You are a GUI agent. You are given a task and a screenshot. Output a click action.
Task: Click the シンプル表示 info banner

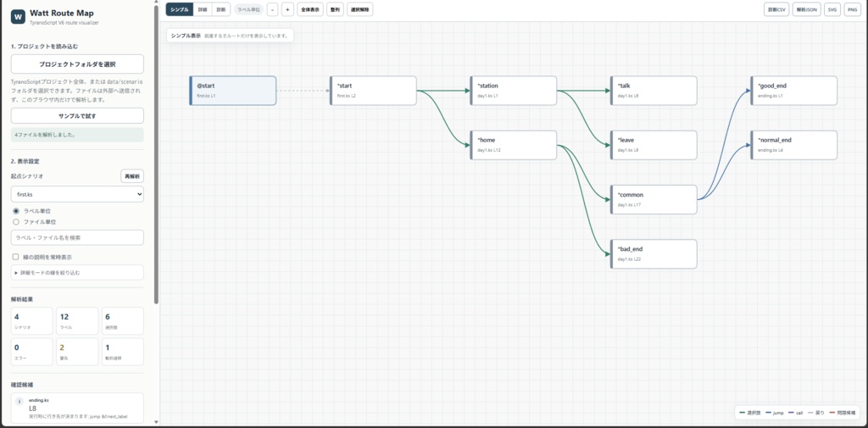point(230,36)
